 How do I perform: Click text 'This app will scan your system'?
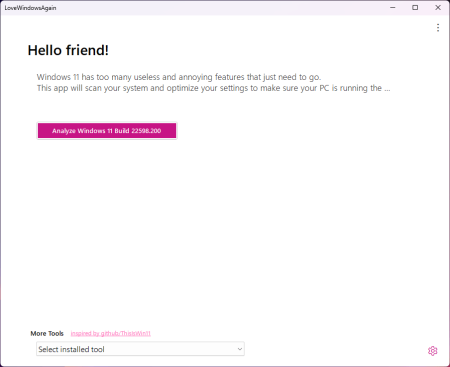92,88
